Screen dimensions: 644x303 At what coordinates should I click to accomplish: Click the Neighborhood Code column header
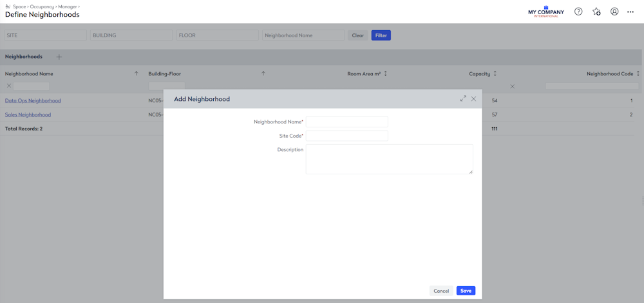point(610,74)
